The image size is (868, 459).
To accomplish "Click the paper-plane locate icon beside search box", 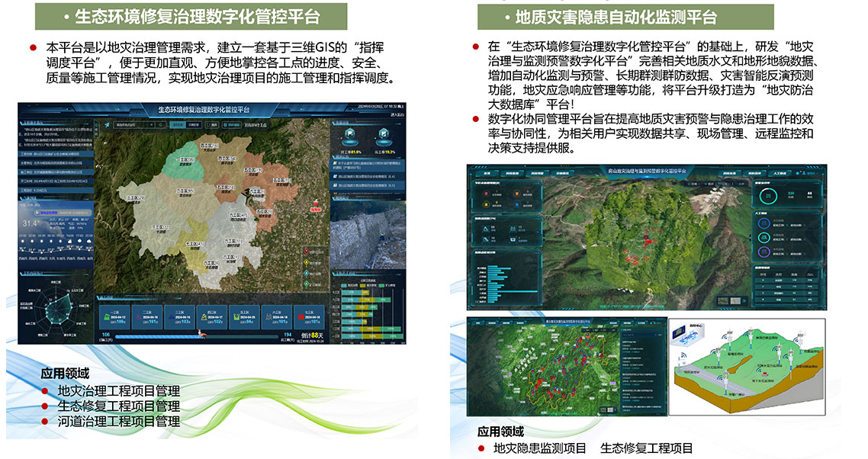I will [107, 125].
